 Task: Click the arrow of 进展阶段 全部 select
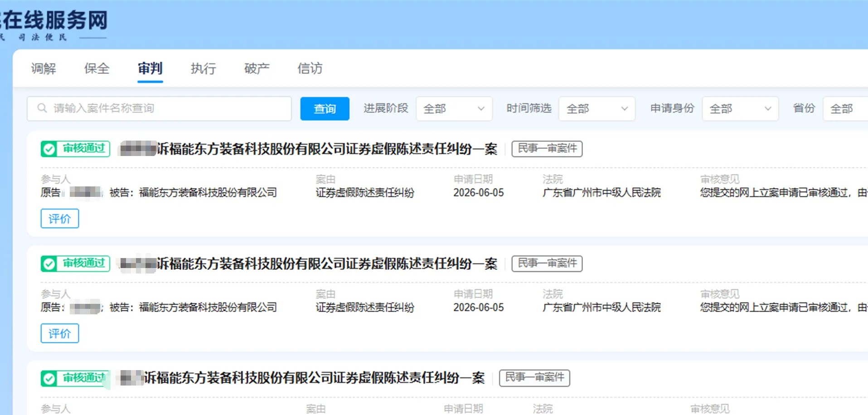click(x=481, y=109)
